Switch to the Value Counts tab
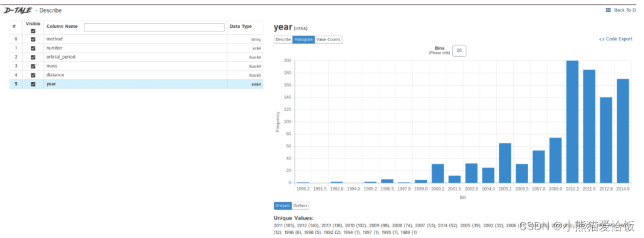Viewport: 644px width, 238px height. tap(328, 39)
